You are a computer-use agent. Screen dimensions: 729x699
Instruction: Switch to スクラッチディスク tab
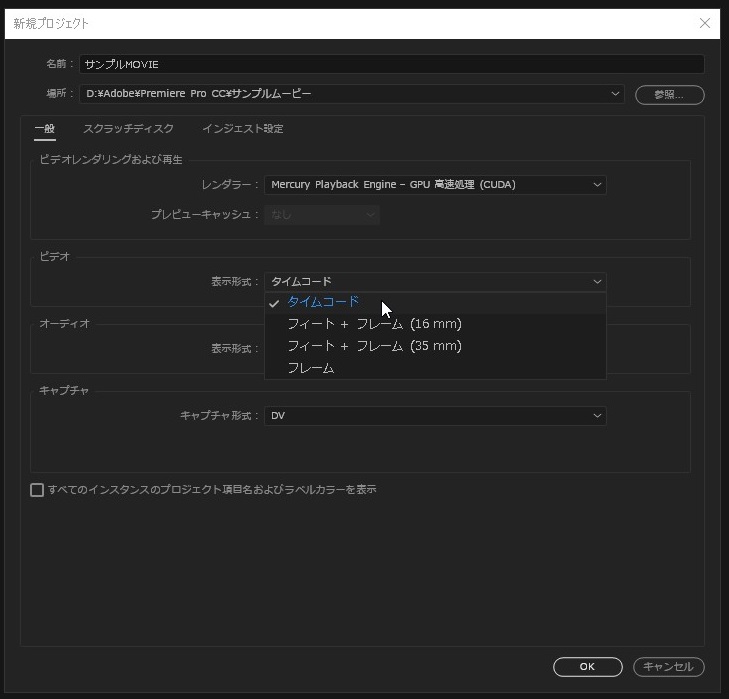point(128,129)
